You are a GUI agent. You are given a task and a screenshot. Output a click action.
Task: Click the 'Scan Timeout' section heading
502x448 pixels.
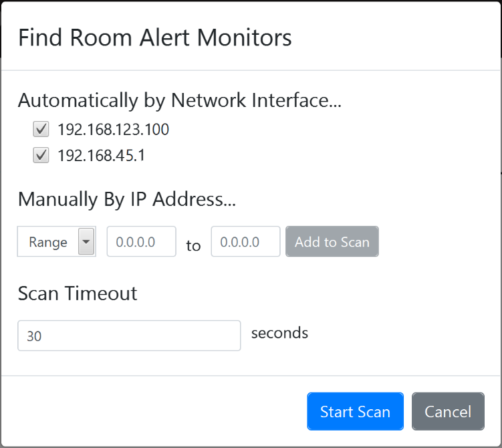click(x=78, y=293)
